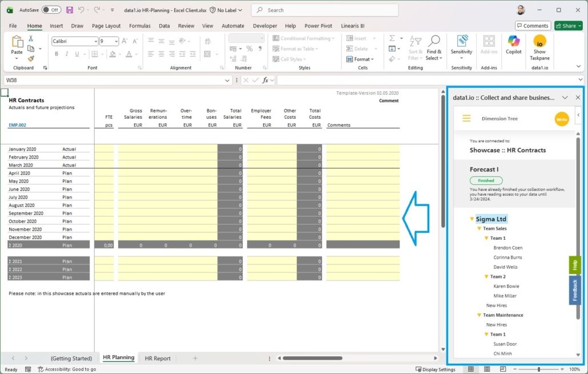Click the Save icon in title bar

[70, 10]
